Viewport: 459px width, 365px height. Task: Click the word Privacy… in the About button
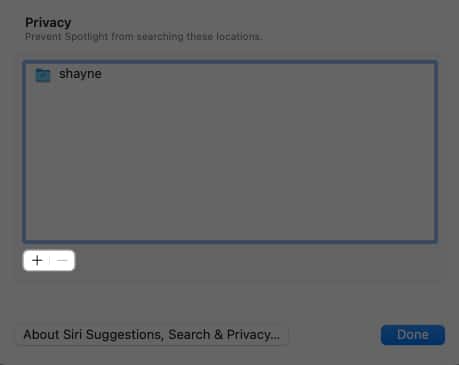(x=253, y=335)
